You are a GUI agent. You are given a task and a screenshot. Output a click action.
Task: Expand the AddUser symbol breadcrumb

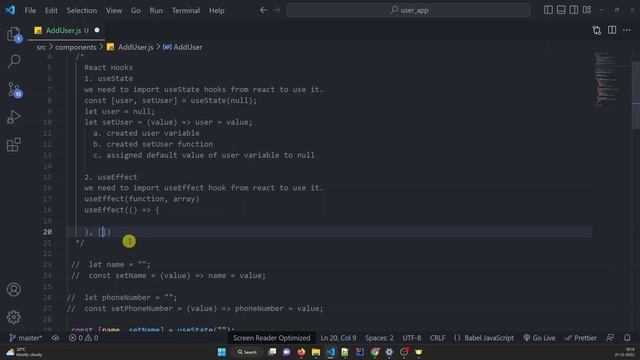click(182, 47)
